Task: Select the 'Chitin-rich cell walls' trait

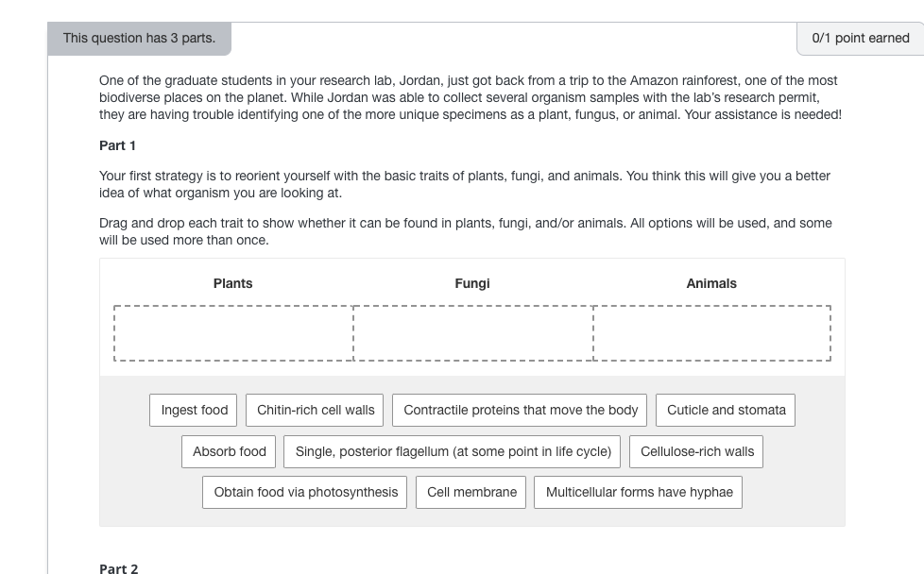Action: [316, 410]
